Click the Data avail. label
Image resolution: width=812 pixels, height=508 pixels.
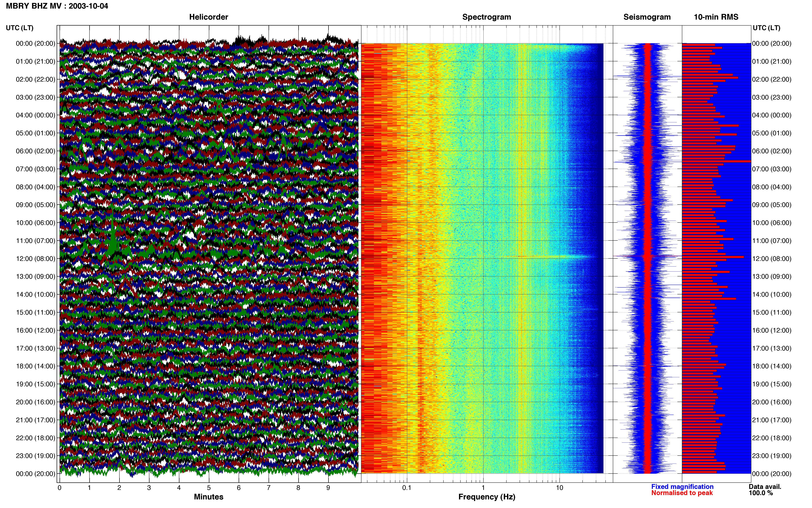coord(765,486)
